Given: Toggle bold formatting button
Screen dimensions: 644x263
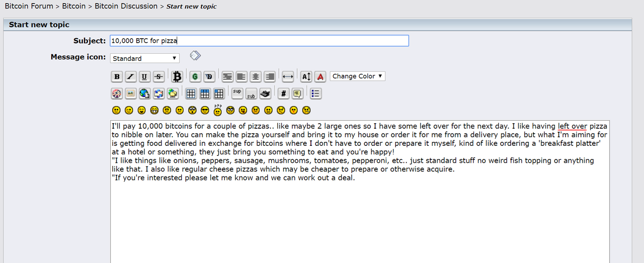Looking at the screenshot, I should tap(117, 76).
